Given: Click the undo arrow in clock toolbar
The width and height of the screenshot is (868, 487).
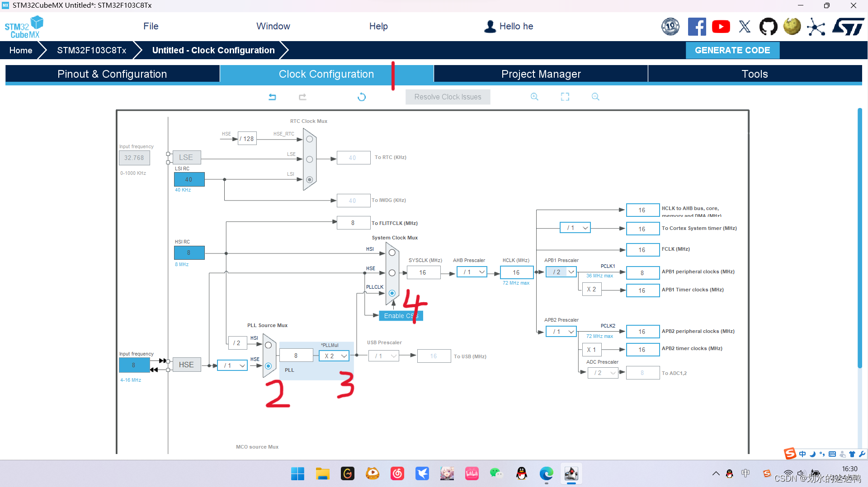Looking at the screenshot, I should pos(272,97).
